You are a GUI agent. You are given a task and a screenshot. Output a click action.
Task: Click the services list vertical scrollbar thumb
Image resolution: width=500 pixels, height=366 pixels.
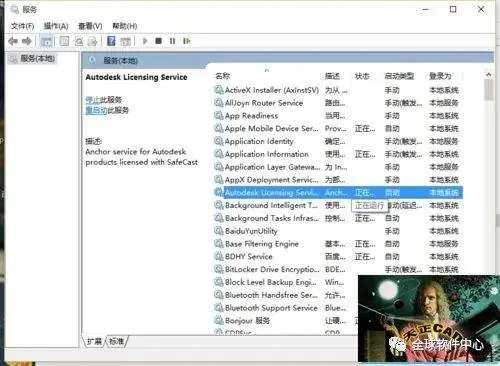pos(489,90)
